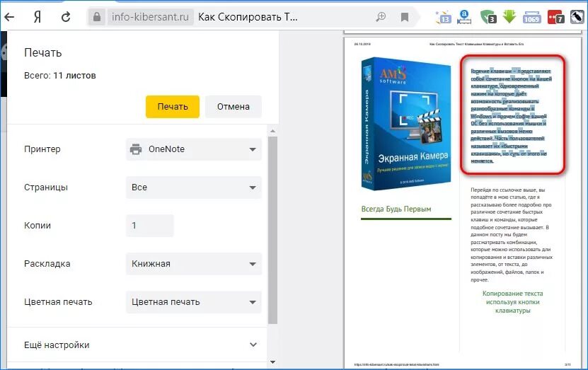The width and height of the screenshot is (588, 370).
Task: Open the green shield extension with badge 3
Action: click(x=488, y=17)
